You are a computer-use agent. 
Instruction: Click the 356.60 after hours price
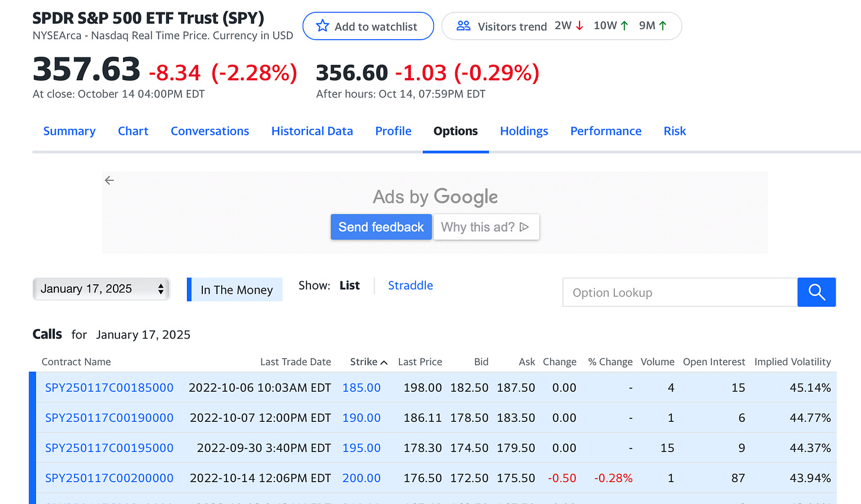pyautogui.click(x=352, y=73)
